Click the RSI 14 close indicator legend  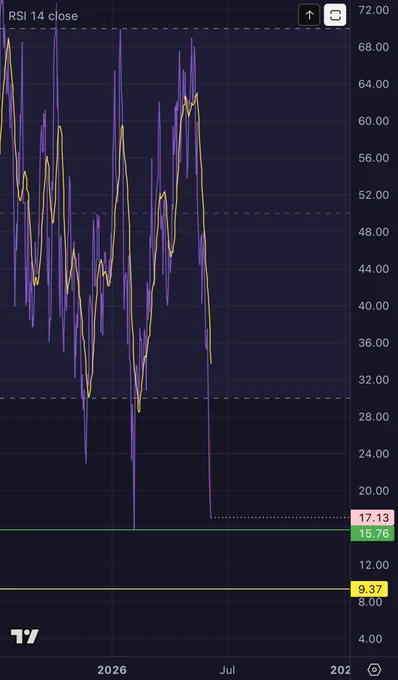click(43, 16)
